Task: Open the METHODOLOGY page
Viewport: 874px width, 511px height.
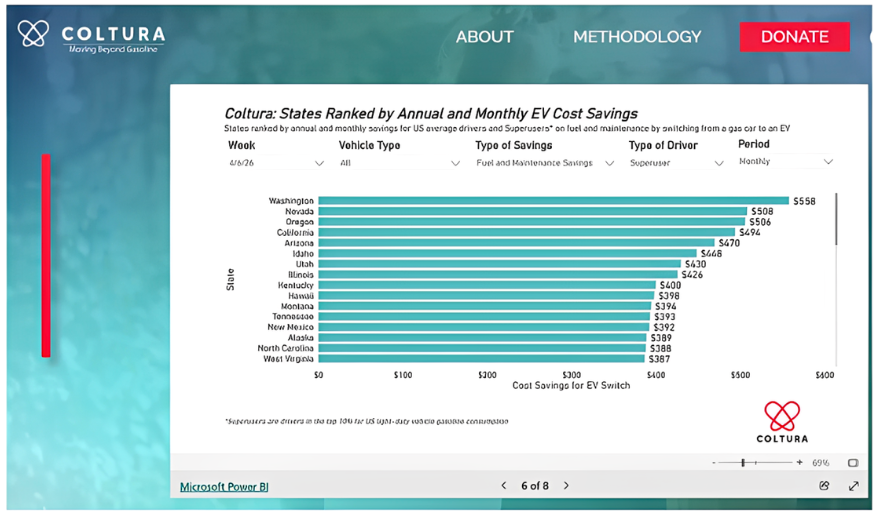Action: (x=637, y=37)
